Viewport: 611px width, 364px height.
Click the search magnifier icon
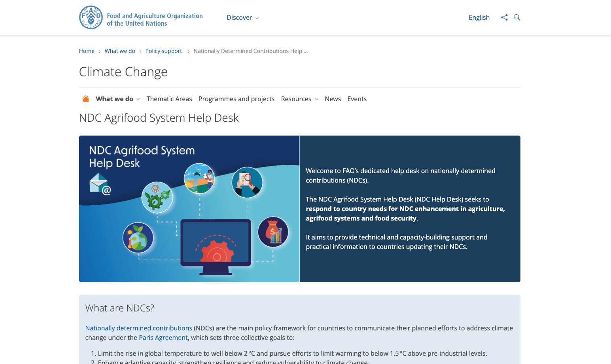(x=517, y=17)
